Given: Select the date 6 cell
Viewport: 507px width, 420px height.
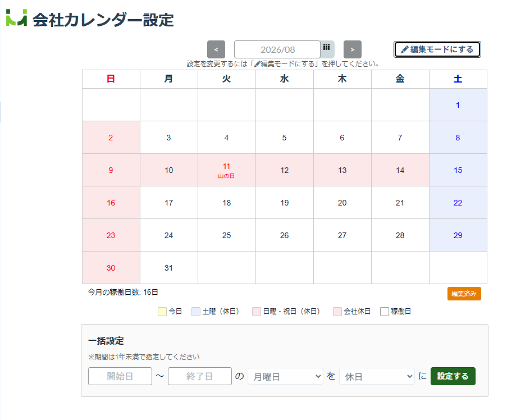Looking at the screenshot, I should pos(342,138).
